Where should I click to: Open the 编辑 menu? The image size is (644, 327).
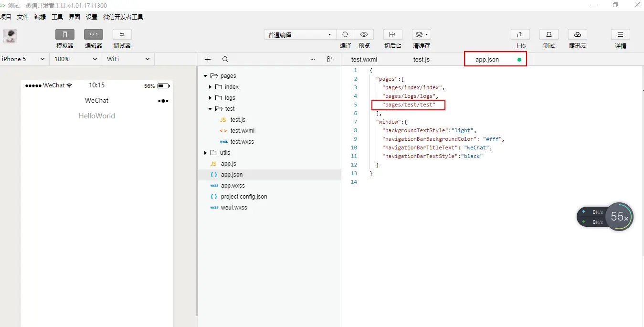tap(40, 17)
